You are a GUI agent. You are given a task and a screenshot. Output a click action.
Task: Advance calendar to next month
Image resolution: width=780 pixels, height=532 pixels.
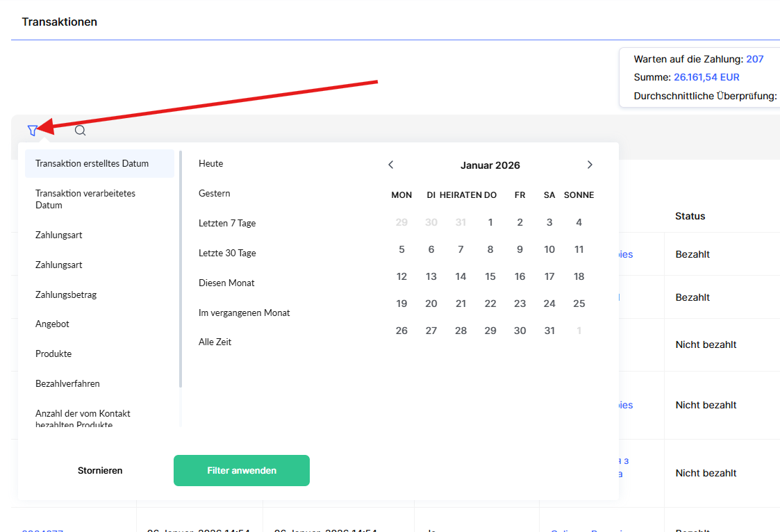coord(590,165)
